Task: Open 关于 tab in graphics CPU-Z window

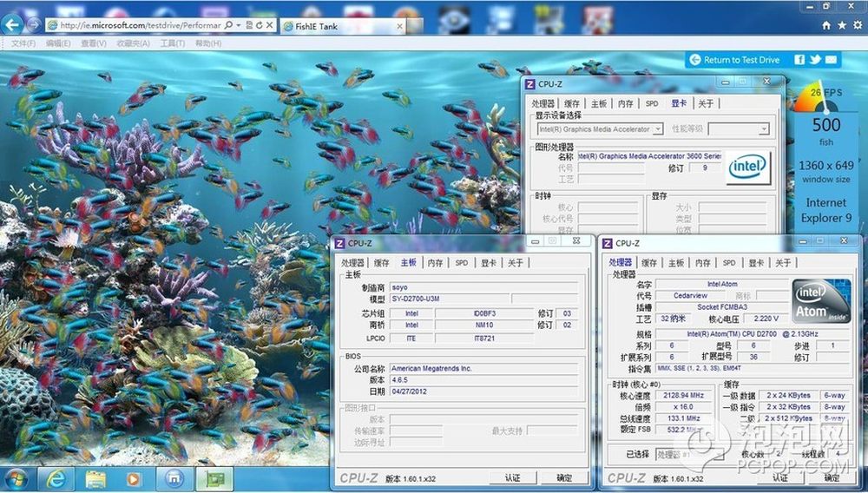Action: [x=706, y=103]
